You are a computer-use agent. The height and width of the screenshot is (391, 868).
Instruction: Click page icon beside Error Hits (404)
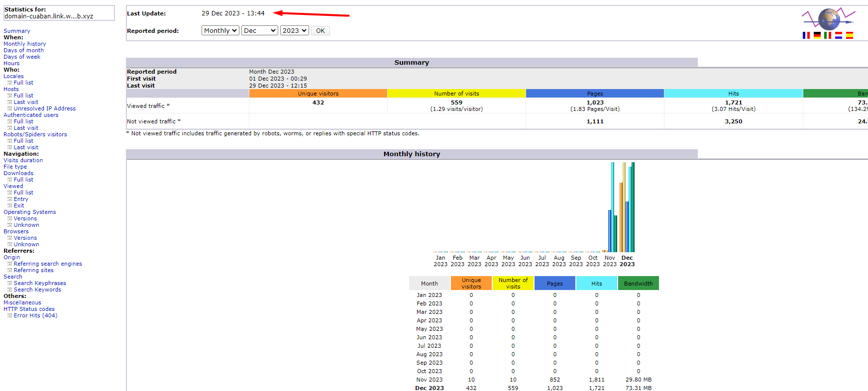coord(9,315)
